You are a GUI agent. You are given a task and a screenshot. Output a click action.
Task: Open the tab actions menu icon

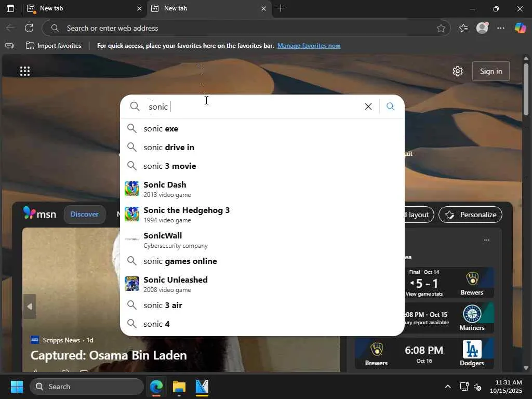click(10, 8)
